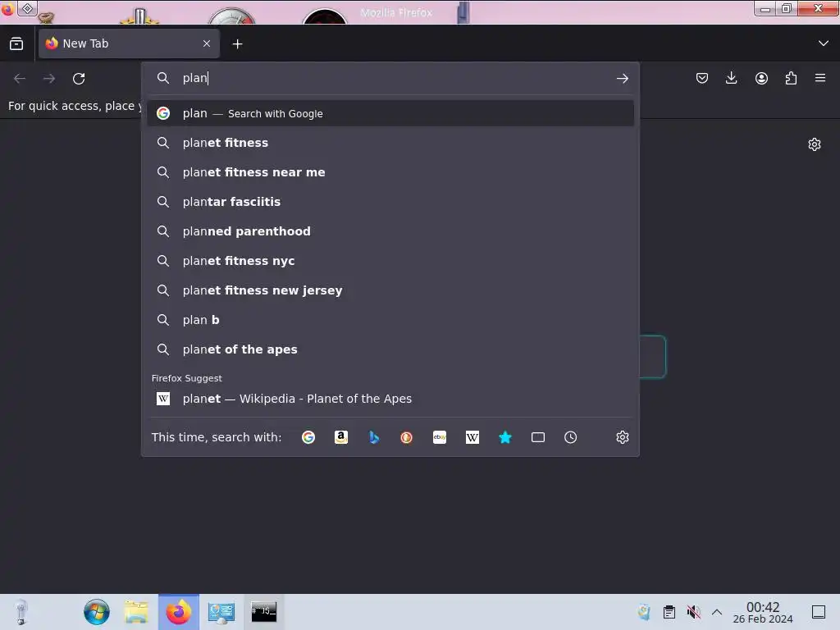Reload the current page
This screenshot has height=630, width=840.
click(x=79, y=79)
